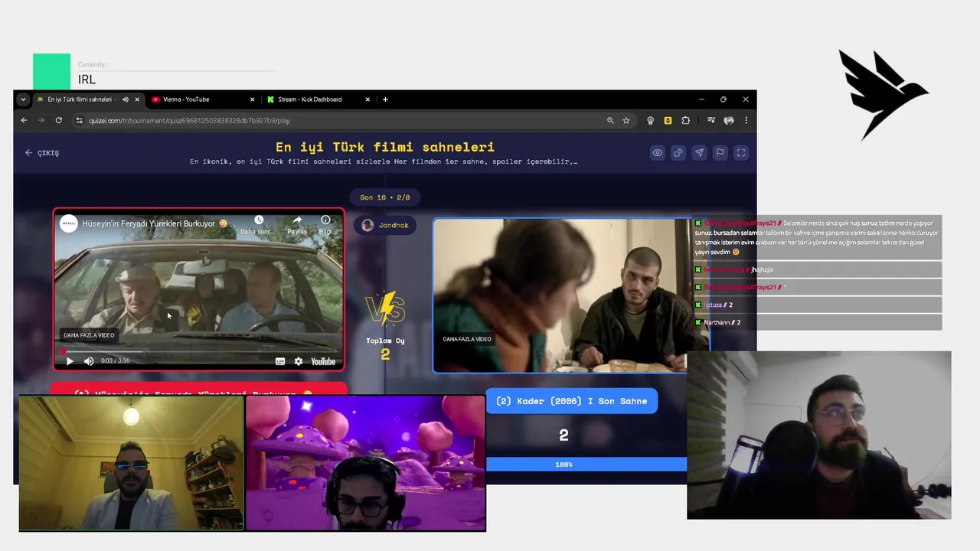Click chat message from Narthann
The width and height of the screenshot is (980, 551).
(x=817, y=322)
